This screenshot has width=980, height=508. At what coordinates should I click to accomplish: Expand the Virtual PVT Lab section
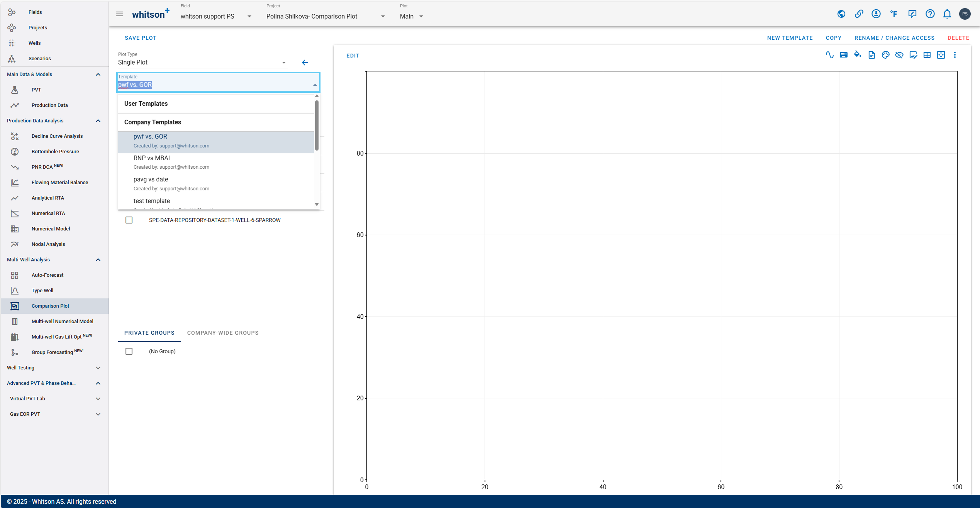(98, 399)
